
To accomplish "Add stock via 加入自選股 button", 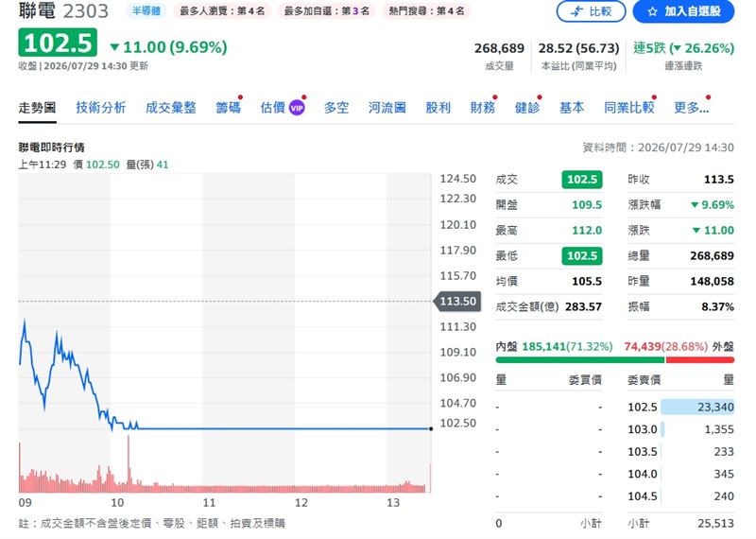I will [683, 11].
